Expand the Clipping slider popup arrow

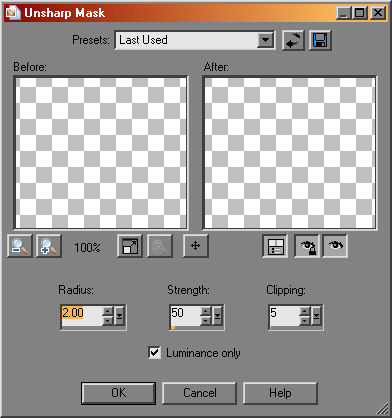pos(316,316)
